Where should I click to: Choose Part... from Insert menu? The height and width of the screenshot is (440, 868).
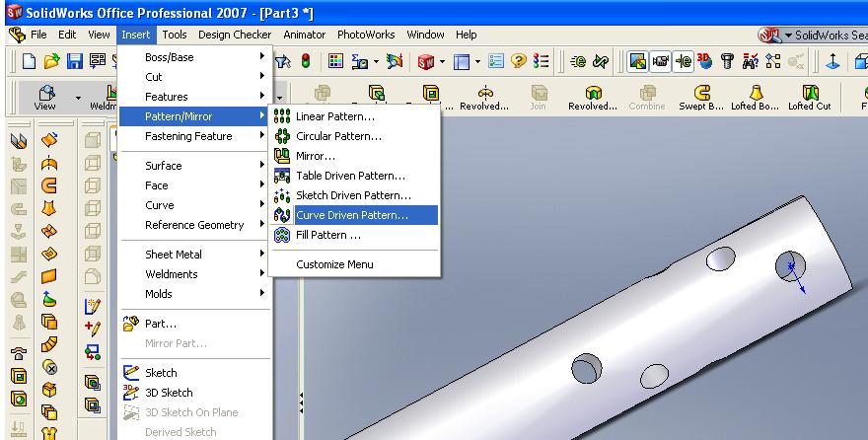point(193,324)
